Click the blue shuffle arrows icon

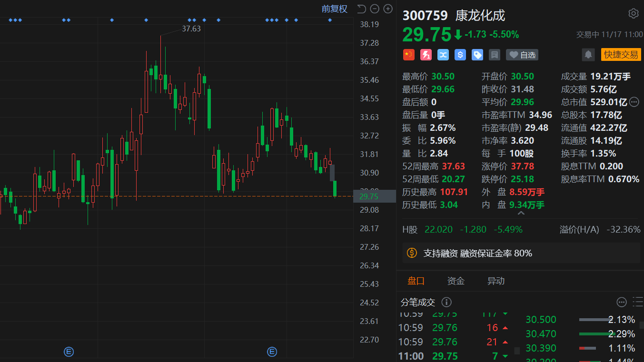pos(443,55)
